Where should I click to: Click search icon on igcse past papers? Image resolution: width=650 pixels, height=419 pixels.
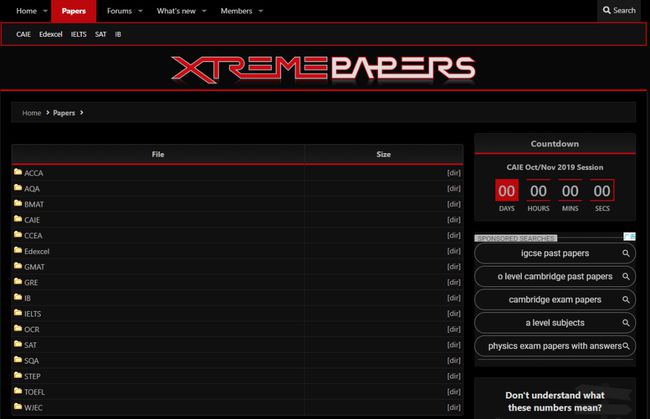click(x=626, y=253)
